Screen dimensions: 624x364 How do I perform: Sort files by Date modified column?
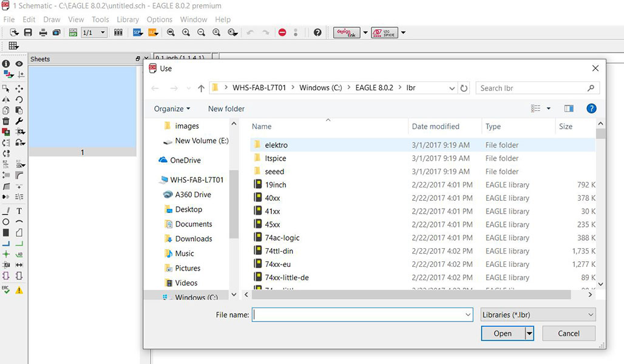[x=435, y=127]
